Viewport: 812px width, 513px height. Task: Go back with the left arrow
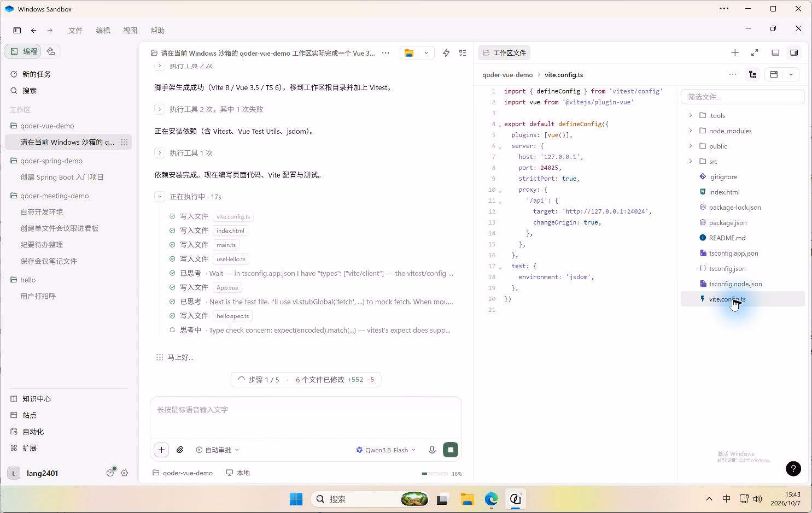34,31
